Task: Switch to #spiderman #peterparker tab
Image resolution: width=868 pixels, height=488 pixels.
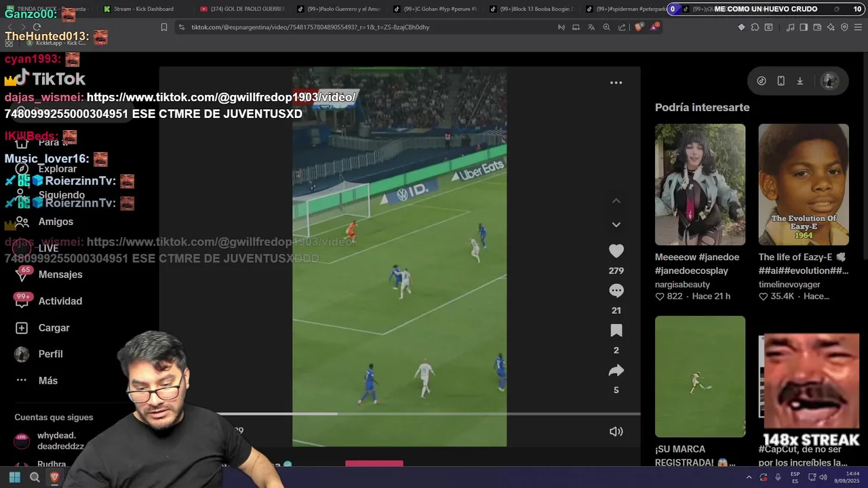Action: tap(623, 9)
